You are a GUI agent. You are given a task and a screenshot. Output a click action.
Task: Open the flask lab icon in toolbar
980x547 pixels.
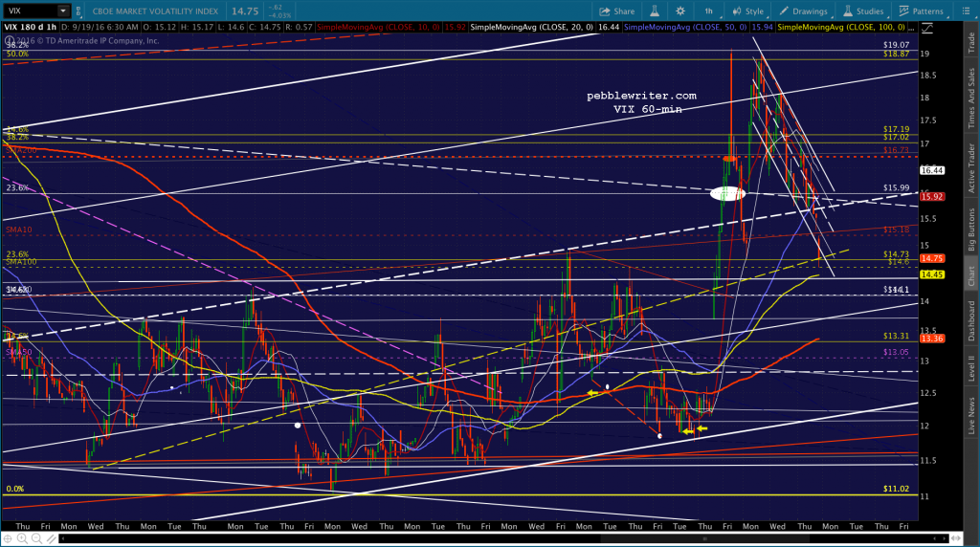(654, 11)
